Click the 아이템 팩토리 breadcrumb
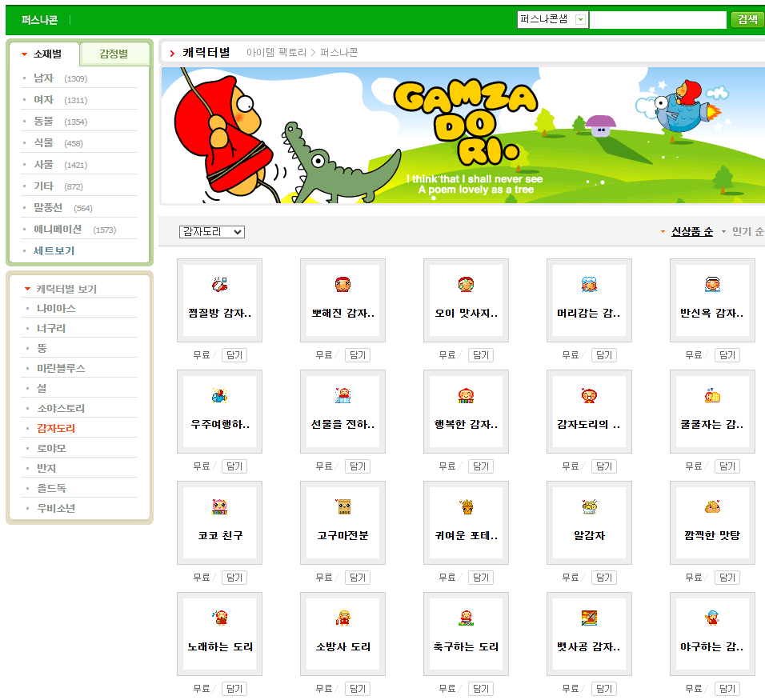The height and width of the screenshot is (700, 765). pos(276,52)
